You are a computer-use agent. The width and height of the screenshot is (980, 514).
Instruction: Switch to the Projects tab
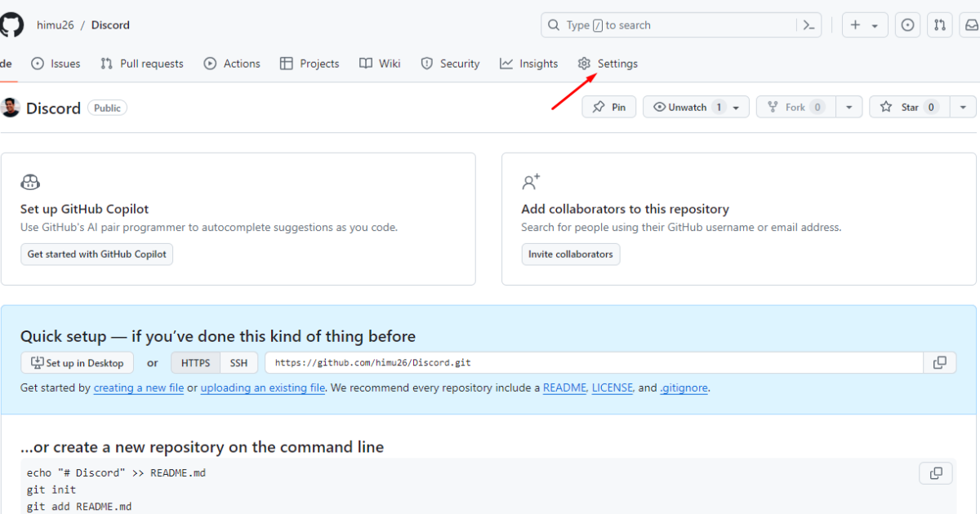[x=310, y=64]
